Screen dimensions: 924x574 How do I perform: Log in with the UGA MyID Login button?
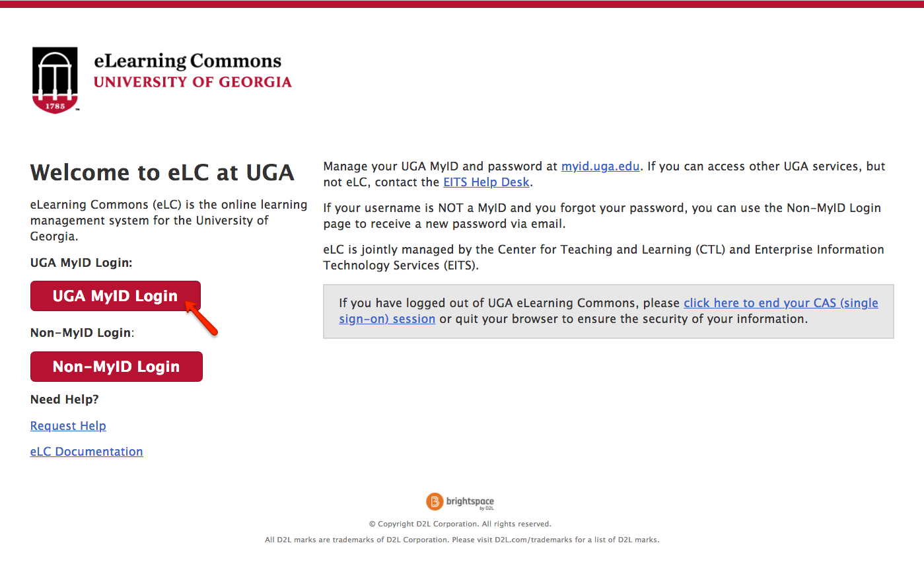[116, 296]
